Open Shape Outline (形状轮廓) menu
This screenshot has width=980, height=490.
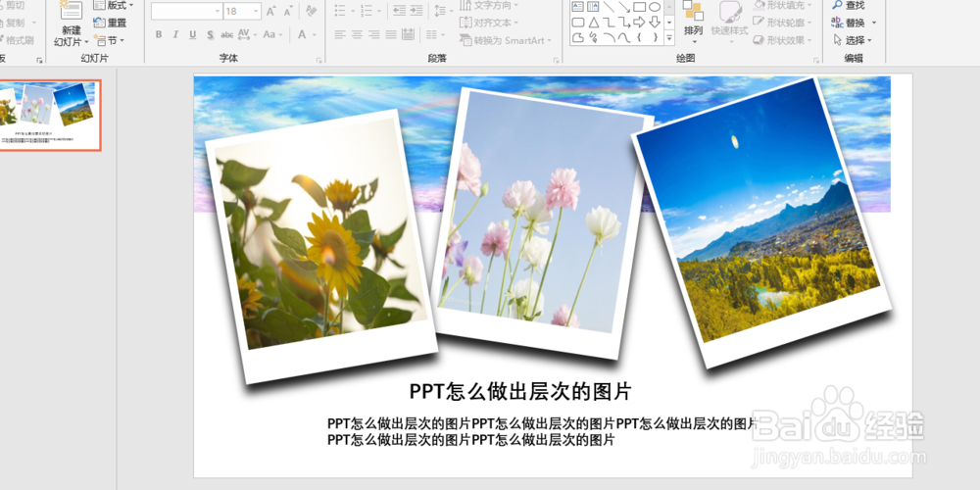783,23
